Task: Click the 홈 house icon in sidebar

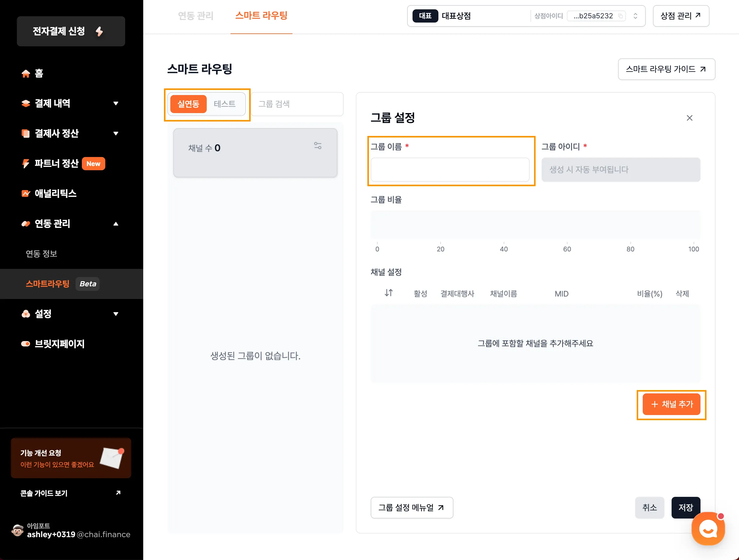Action: pyautogui.click(x=26, y=73)
